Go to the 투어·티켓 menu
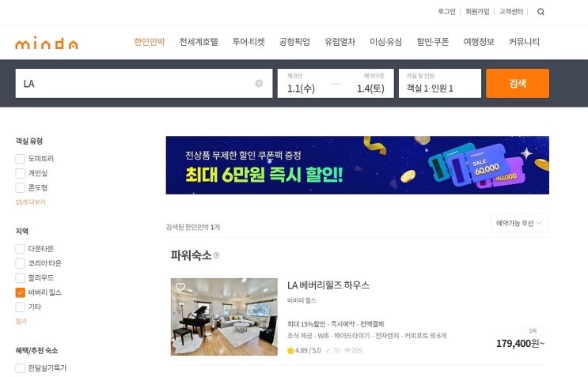 click(x=248, y=42)
